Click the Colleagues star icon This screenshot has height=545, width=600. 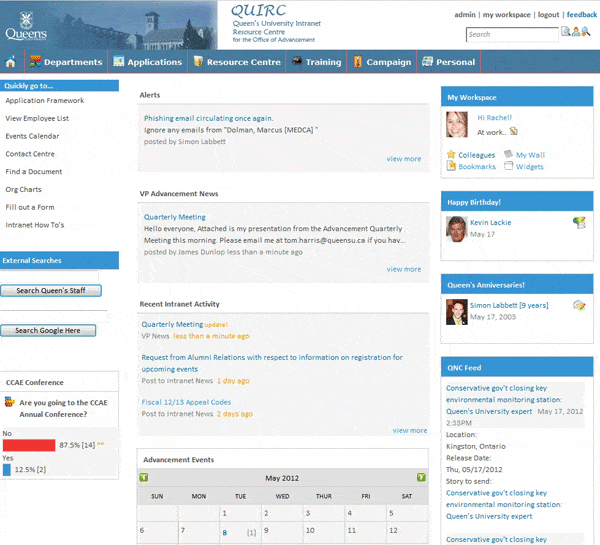pos(451,154)
